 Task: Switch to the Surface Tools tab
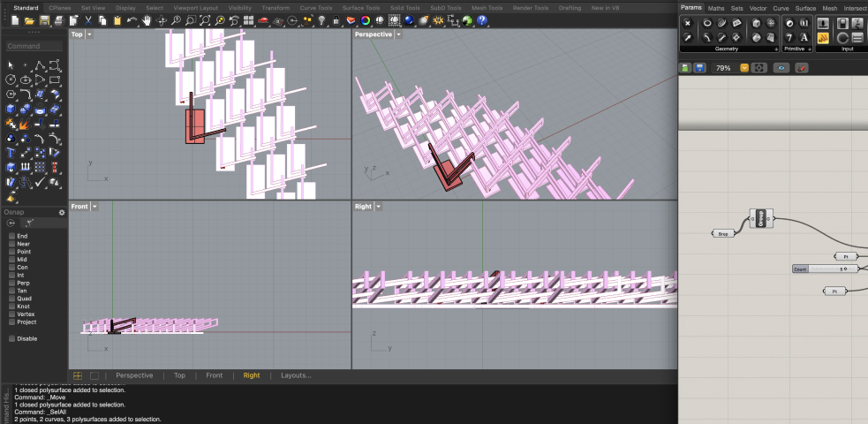(361, 7)
